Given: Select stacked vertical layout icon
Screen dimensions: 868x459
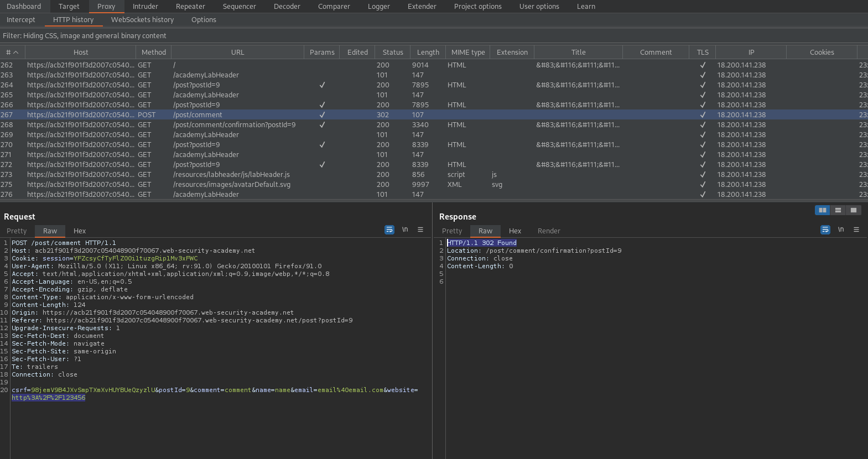Looking at the screenshot, I should coord(838,210).
